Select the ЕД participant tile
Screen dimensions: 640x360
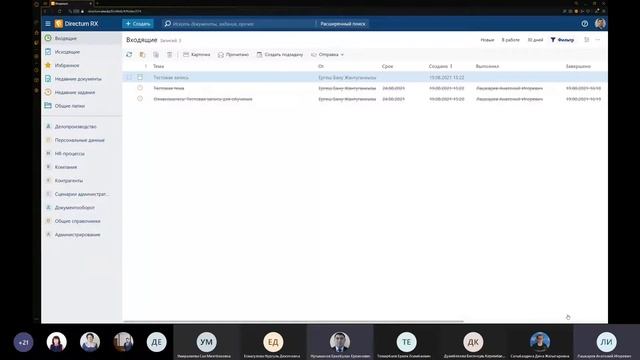(x=273, y=342)
